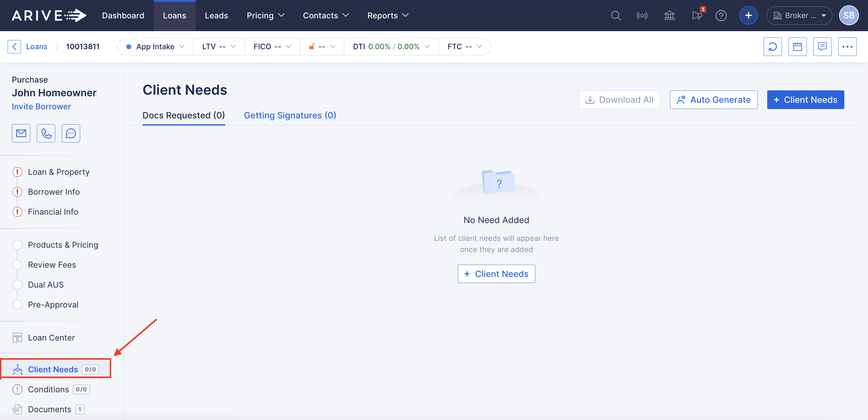This screenshot has height=420, width=868.
Task: Select the Dual AUS step circle
Action: click(17, 284)
